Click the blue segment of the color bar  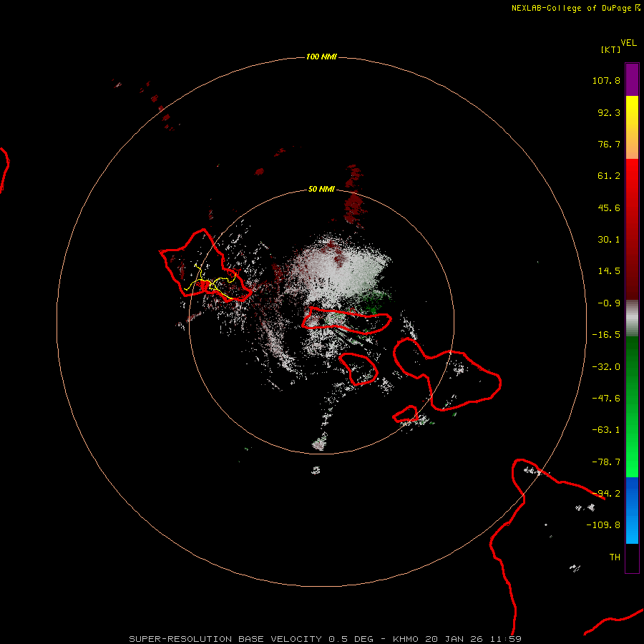632,510
